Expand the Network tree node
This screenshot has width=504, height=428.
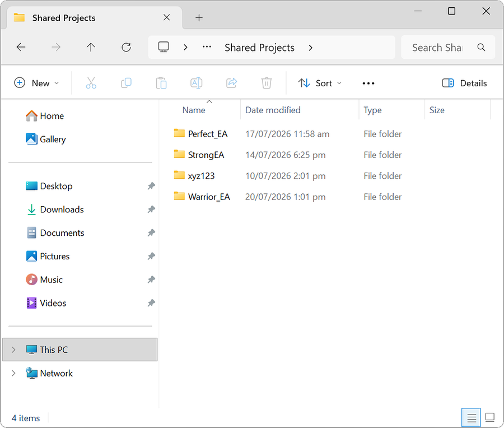pos(13,373)
